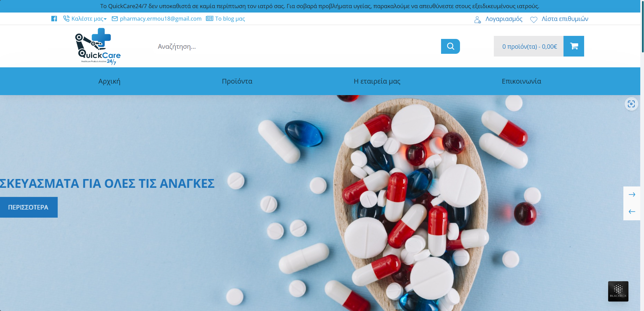This screenshot has height=311, width=644.
Task: Open the shopping cart icon
Action: click(x=574, y=46)
